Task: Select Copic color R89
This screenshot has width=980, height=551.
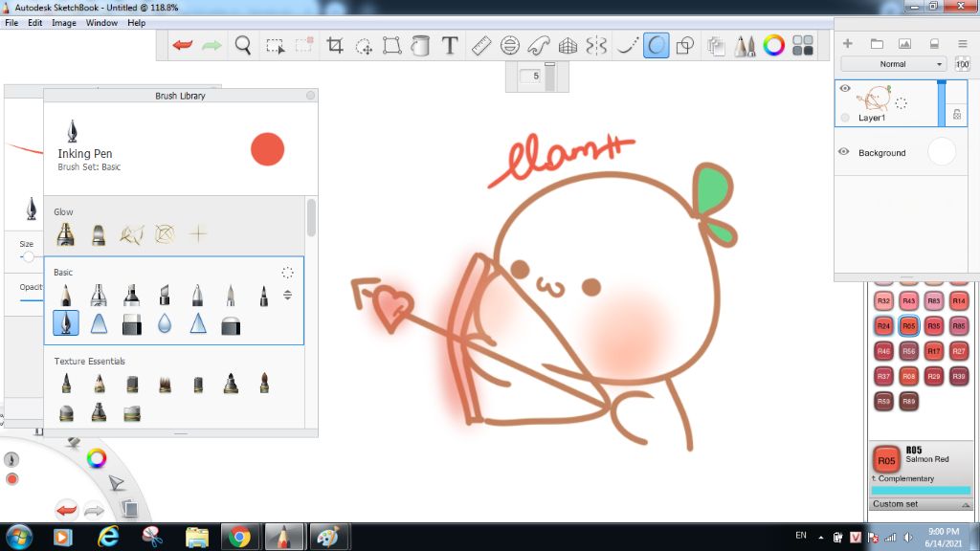Action: [909, 401]
